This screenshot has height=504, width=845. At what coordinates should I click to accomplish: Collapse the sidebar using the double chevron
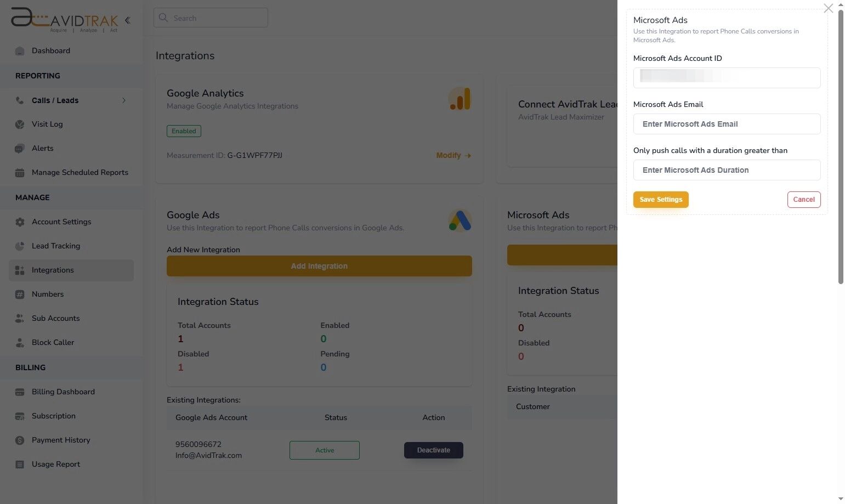coord(128,20)
